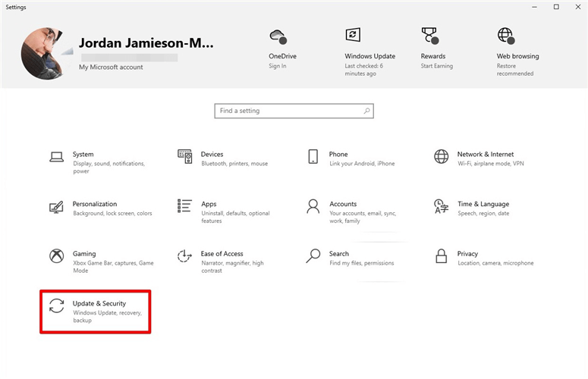This screenshot has width=588, height=379.
Task: Open the Apps settings label
Action: tap(209, 204)
